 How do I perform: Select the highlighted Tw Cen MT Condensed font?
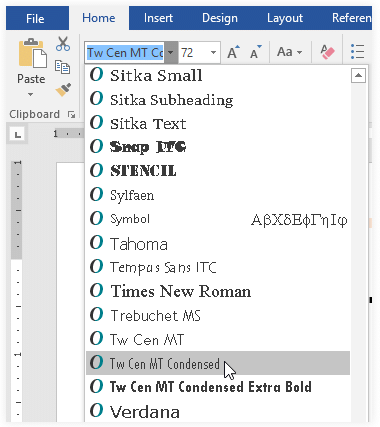coord(218,363)
